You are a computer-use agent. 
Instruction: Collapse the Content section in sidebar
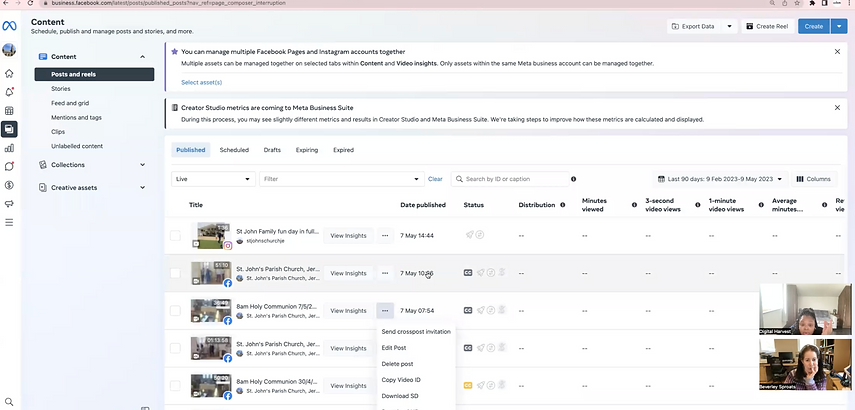point(143,57)
